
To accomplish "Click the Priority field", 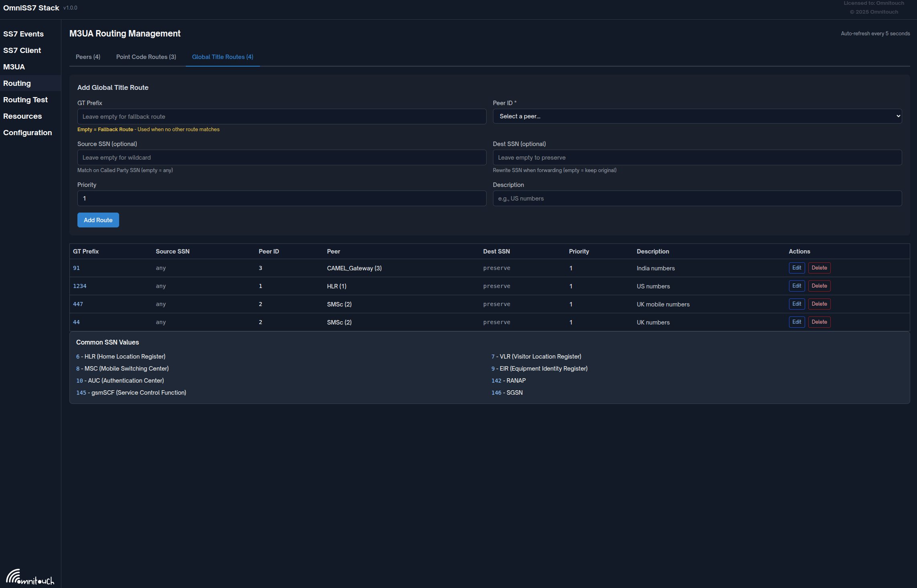I will (x=282, y=199).
